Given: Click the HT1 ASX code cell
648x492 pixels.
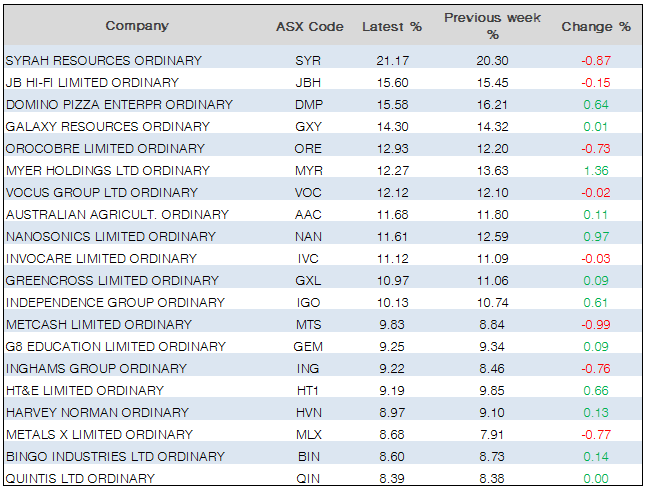Looking at the screenshot, I should 309,391.
